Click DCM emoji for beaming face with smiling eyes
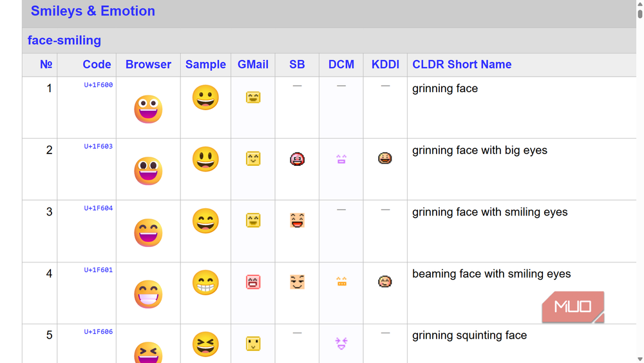The image size is (644, 363). [341, 282]
